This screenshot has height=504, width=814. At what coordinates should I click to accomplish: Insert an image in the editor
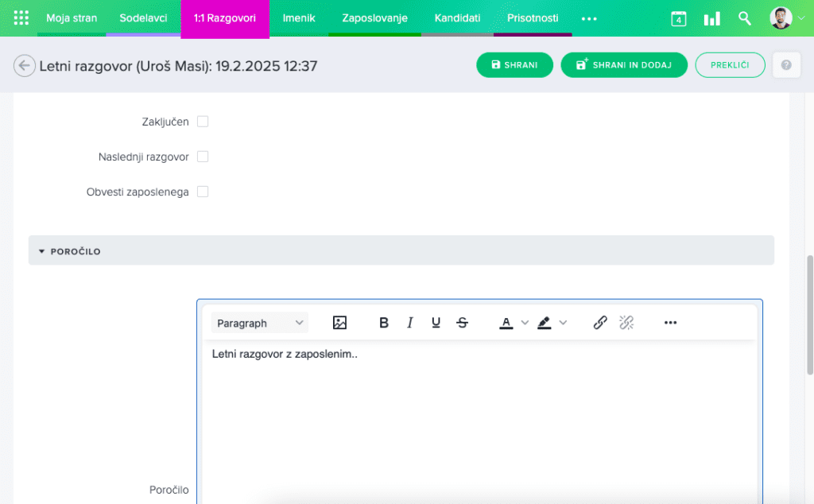340,323
